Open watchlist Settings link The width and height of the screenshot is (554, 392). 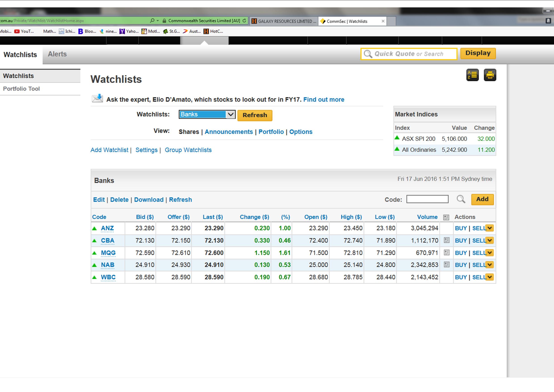(146, 150)
